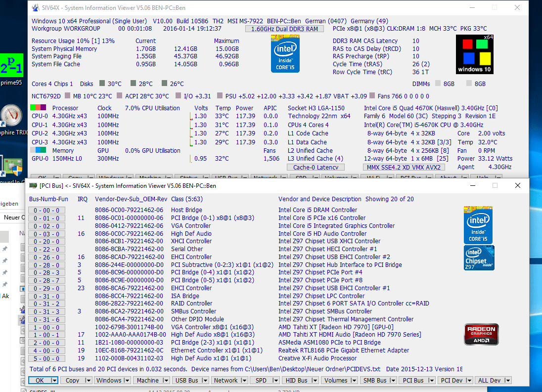542x392 pixels.
Task: Click the 'Resource Usage 10% [1] 13%' label
Action: coord(73,41)
